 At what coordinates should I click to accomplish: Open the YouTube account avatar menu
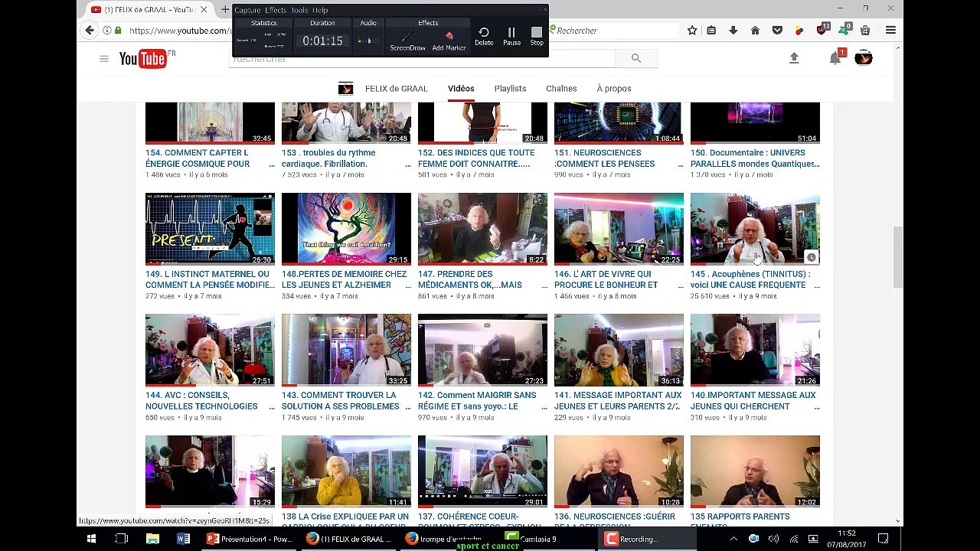point(864,58)
